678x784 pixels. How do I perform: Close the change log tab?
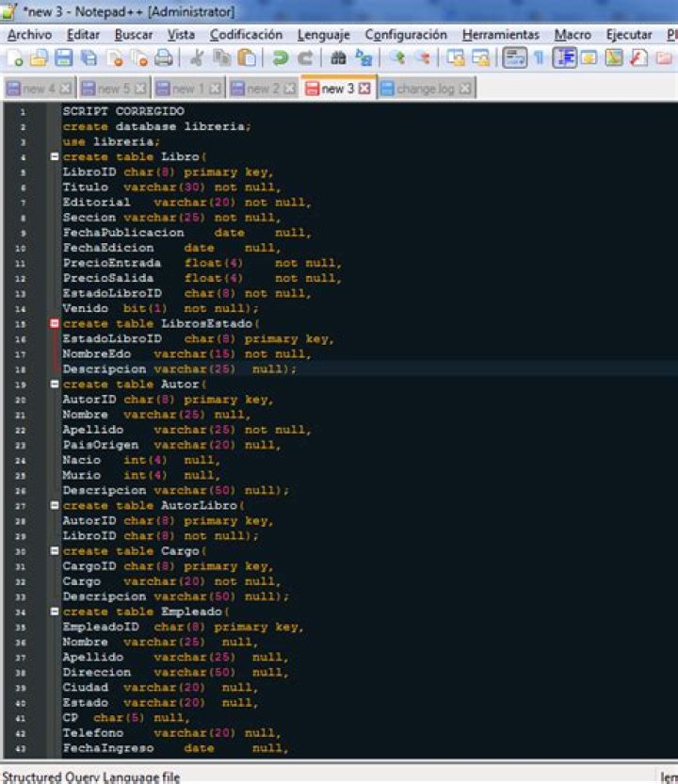(465, 89)
